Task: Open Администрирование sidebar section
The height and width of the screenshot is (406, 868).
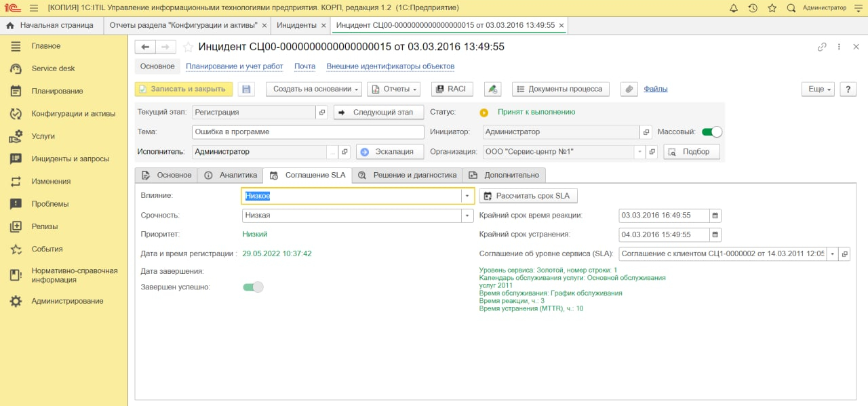Action: pos(64,301)
